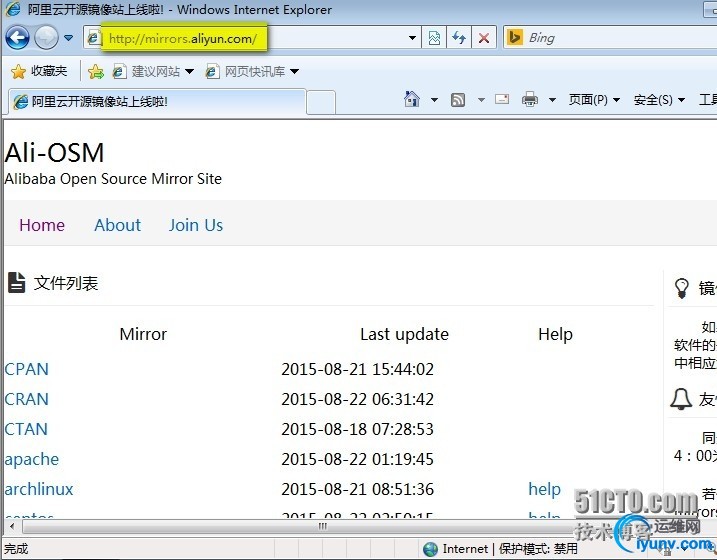Open the apache mirror link
Screen dimensions: 717x560
click(x=32, y=459)
